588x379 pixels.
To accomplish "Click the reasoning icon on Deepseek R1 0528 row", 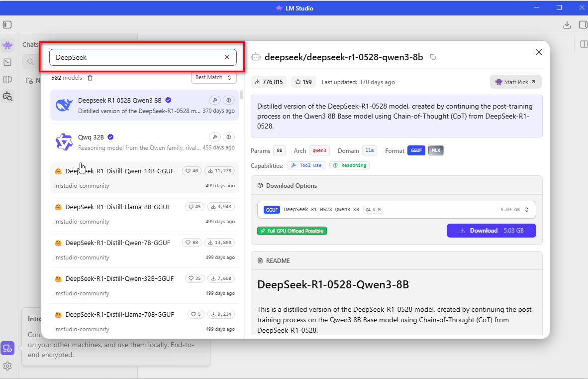I will point(229,100).
